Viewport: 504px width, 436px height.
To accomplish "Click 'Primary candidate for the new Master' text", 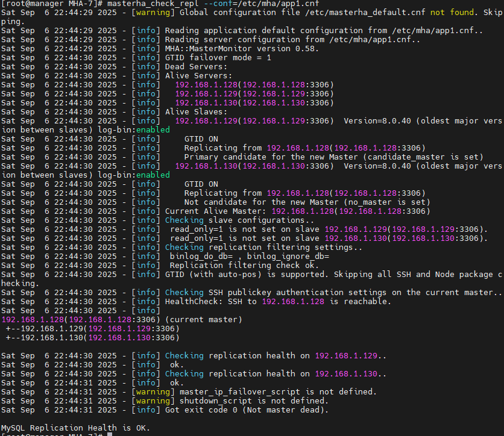I will (x=271, y=157).
